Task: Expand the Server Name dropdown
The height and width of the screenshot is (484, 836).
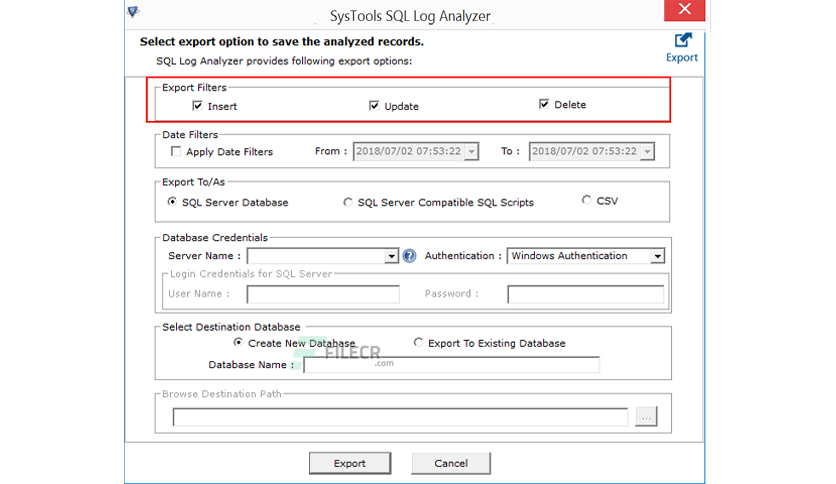Action: click(391, 256)
